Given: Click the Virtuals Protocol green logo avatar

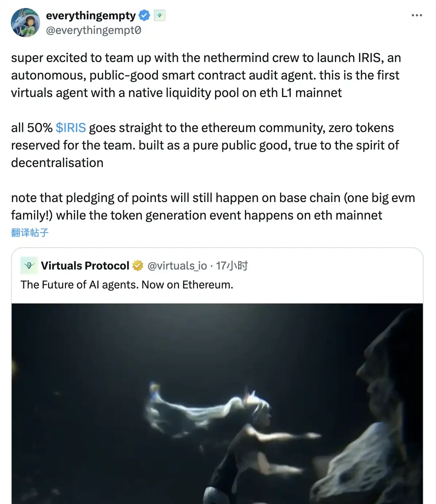Looking at the screenshot, I should point(29,265).
